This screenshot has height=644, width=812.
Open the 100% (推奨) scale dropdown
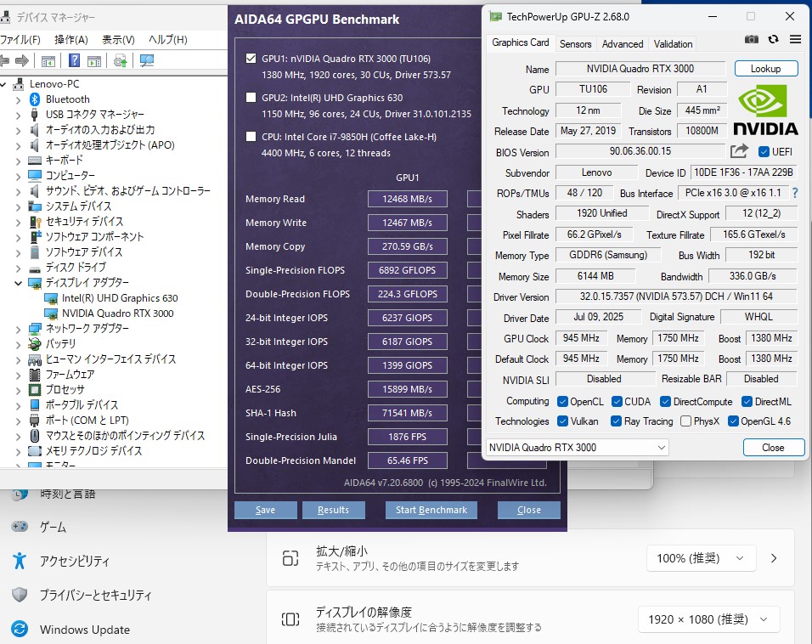pyautogui.click(x=702, y=558)
